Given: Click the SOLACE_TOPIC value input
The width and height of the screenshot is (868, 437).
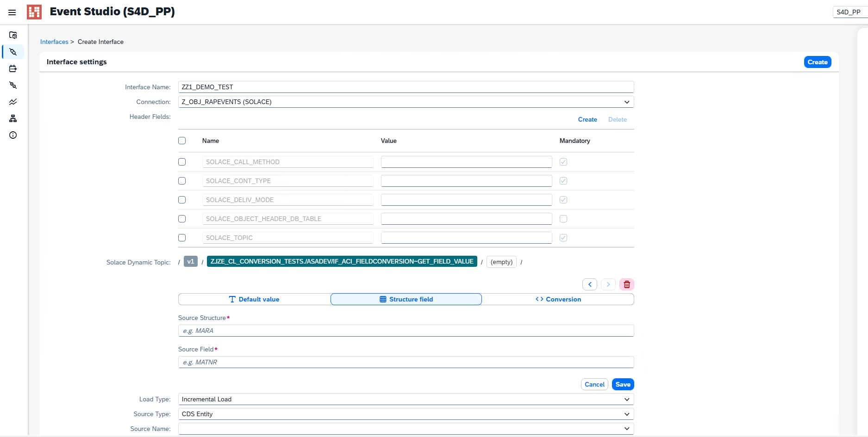Looking at the screenshot, I should [x=466, y=238].
